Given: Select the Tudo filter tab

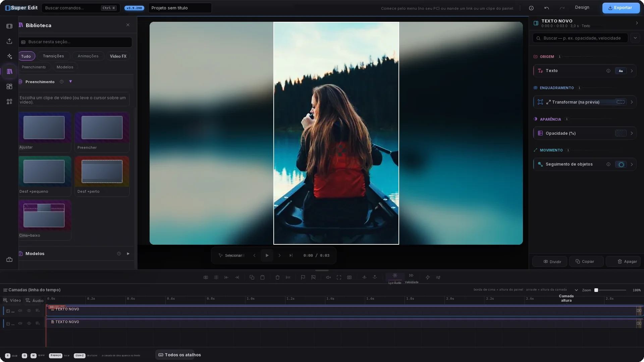Looking at the screenshot, I should pyautogui.click(x=26, y=56).
